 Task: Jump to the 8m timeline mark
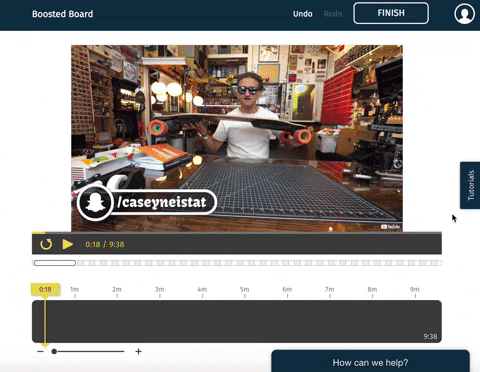(x=372, y=289)
